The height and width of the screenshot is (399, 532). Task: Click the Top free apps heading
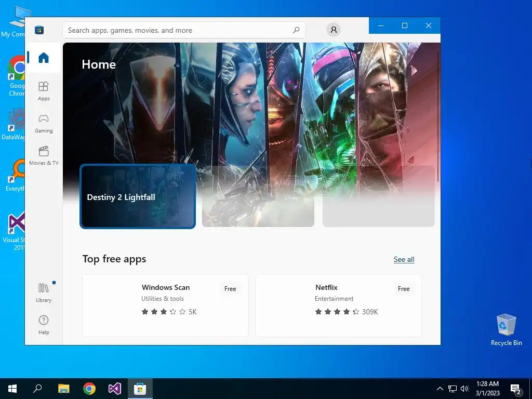pos(114,259)
